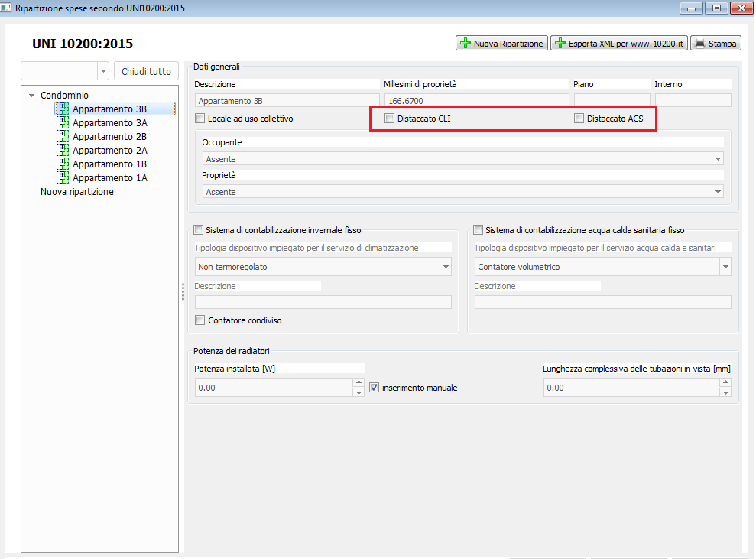Click the Millesimi di proprietà field
756x559 pixels.
pos(475,100)
